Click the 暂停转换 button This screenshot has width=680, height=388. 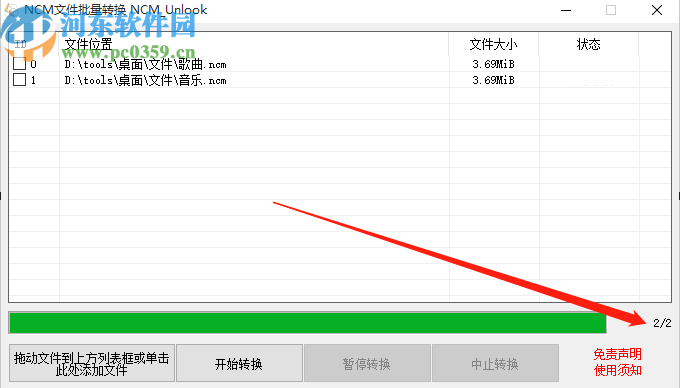click(367, 363)
